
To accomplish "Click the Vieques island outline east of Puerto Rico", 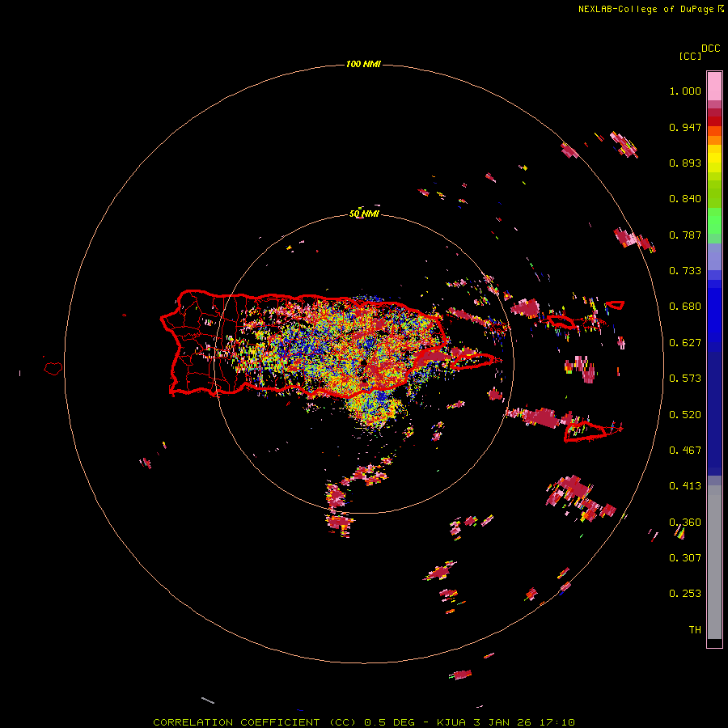I will pyautogui.click(x=472, y=361).
